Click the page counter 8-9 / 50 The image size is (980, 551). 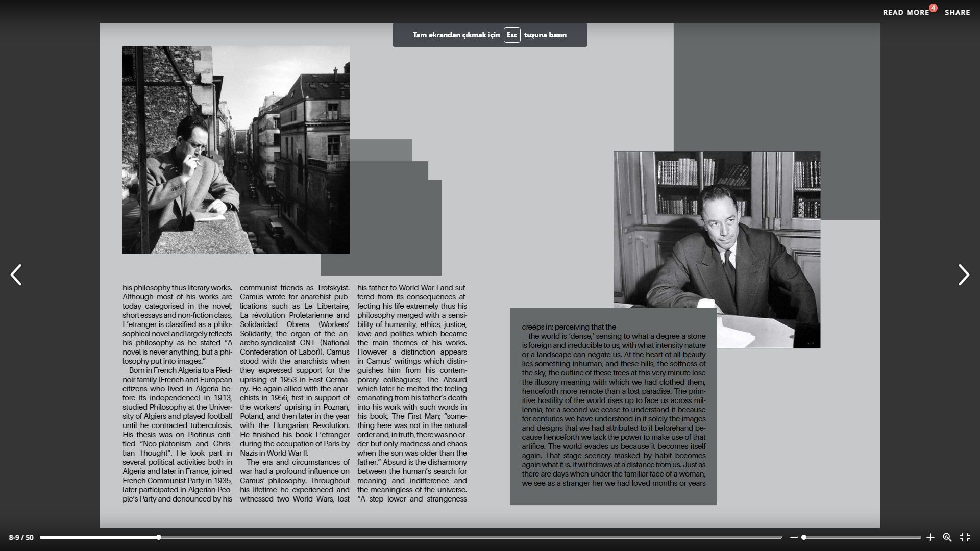pos(21,538)
